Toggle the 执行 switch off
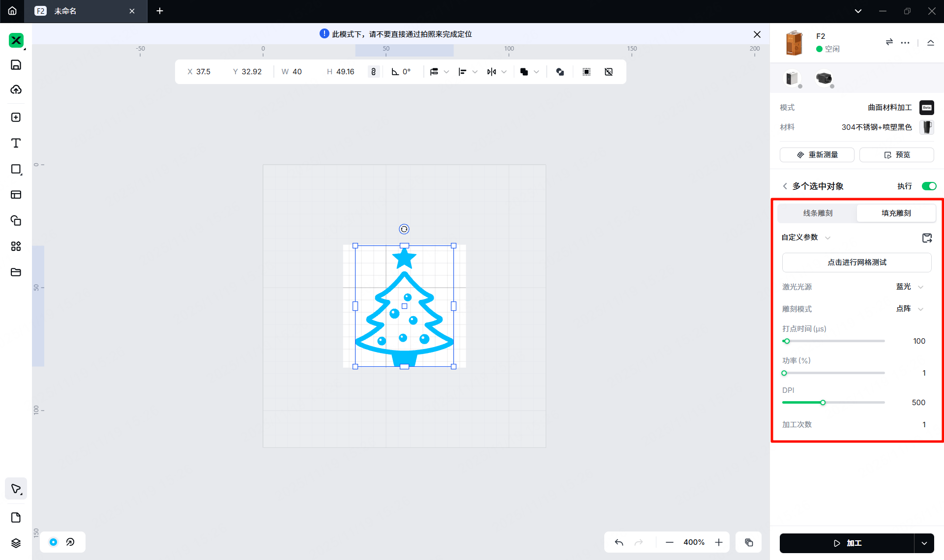944x560 pixels. coord(929,186)
